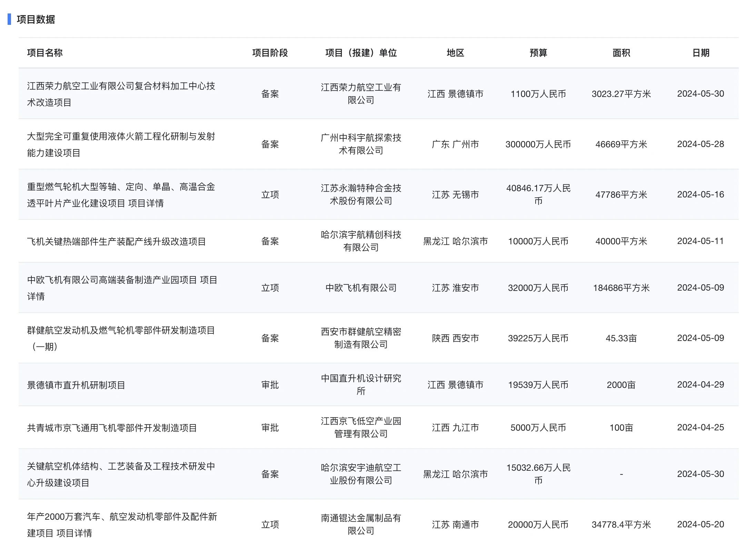The width and height of the screenshot is (756, 557).
Task: Click company 广州中科宇航探索技术有限公司
Action: (x=361, y=144)
